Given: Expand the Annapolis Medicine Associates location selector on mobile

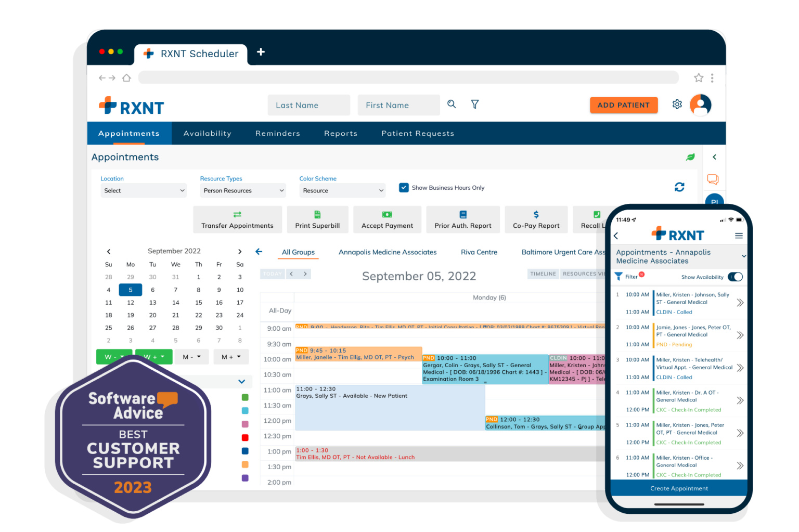Looking at the screenshot, I should pos(743,256).
